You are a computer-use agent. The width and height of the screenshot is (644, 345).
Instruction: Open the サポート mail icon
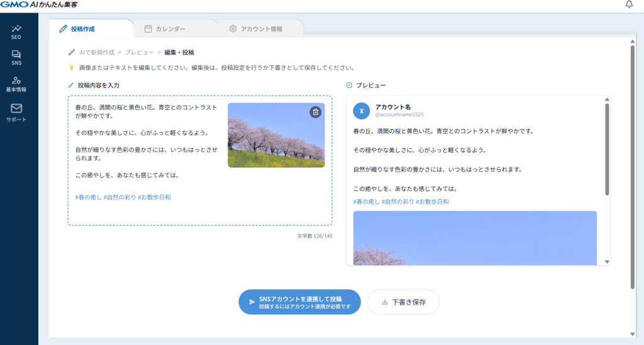(16, 112)
